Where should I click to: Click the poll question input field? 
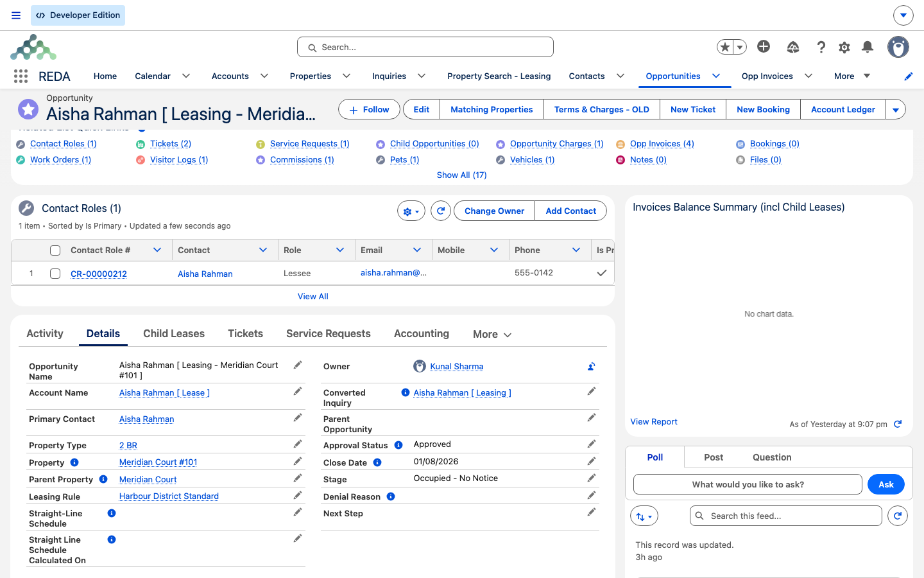click(748, 484)
